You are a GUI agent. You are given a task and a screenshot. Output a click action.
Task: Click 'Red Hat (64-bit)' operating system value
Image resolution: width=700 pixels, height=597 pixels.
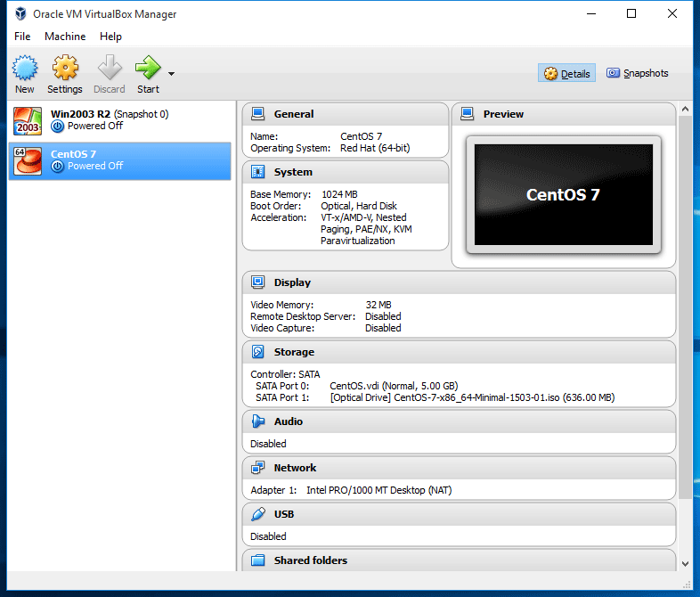375,148
